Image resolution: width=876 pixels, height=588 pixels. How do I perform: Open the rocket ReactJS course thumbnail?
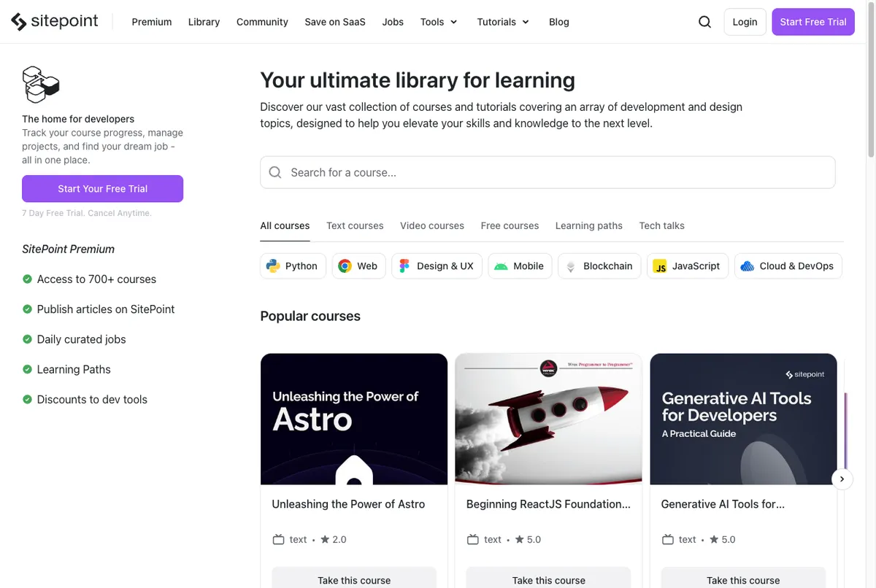548,419
